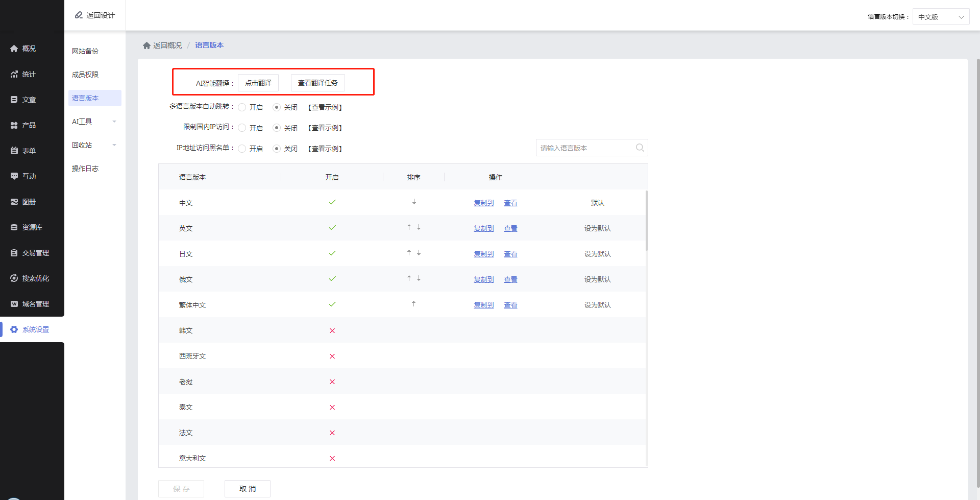Click the edit icon next to 返回设计
This screenshot has height=500, width=980.
click(79, 15)
